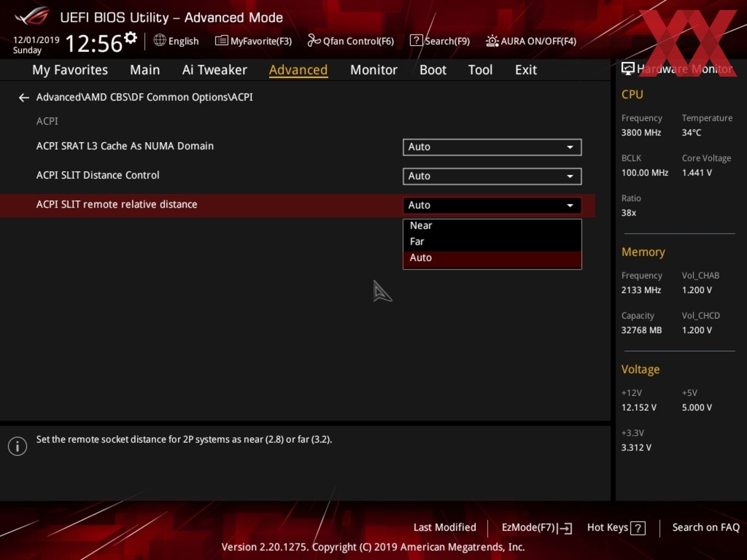
Task: Click the version 2.20.1275 copyright line
Action: point(373,547)
